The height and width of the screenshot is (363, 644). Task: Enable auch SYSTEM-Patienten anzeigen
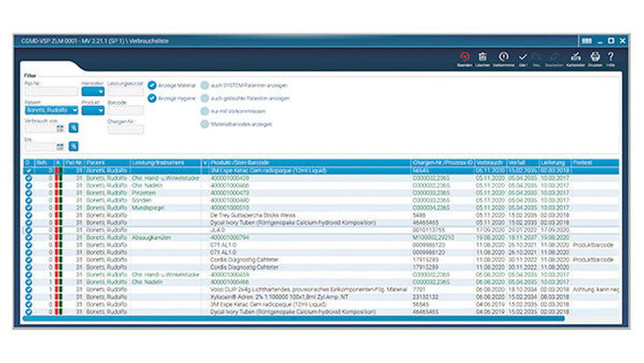(205, 85)
